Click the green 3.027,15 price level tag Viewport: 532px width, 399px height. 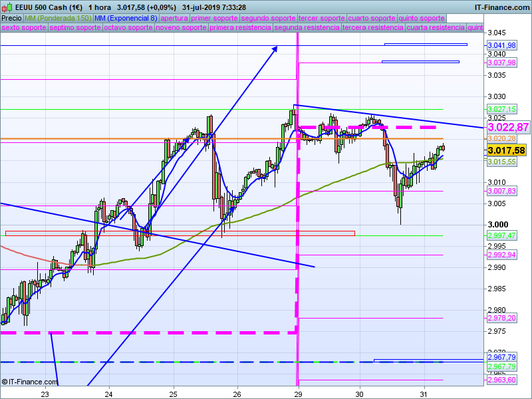click(501, 109)
